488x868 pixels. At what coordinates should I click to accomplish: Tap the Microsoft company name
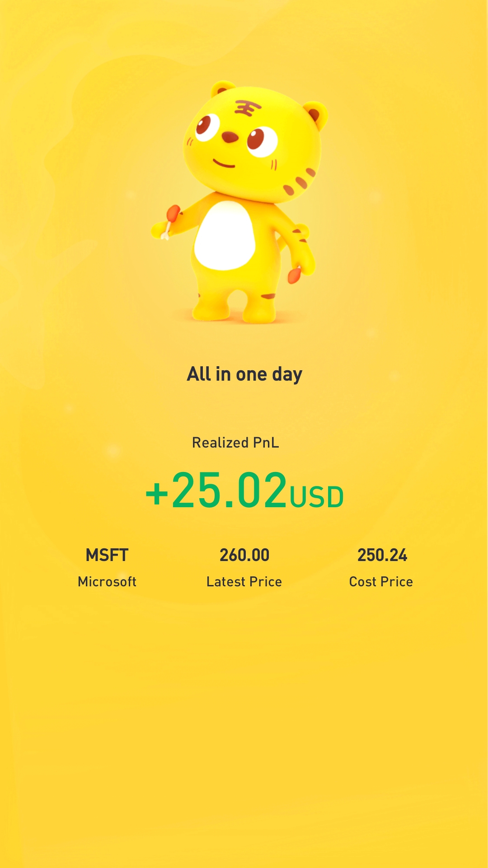click(107, 582)
